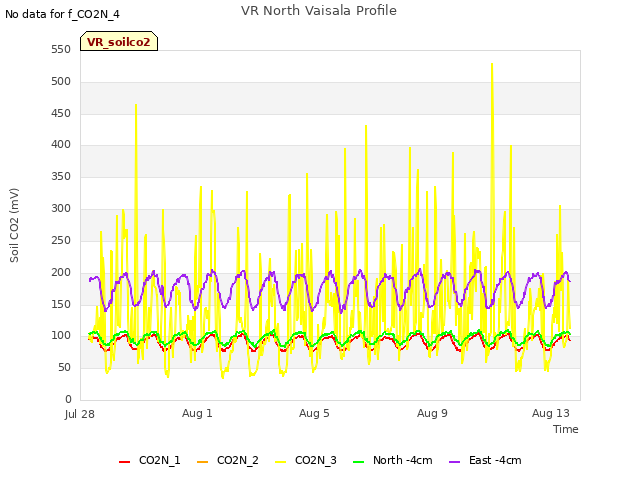Click the 0 y-axis tick label
Screen dimensions: 640x480
point(68,399)
